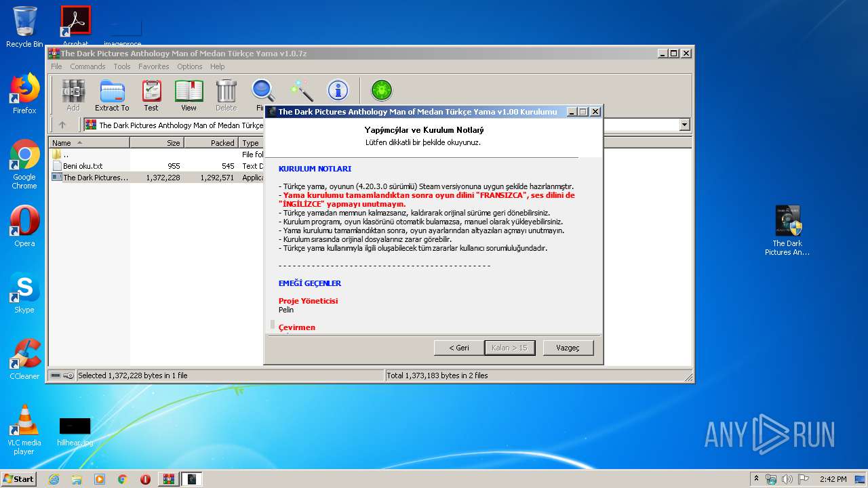Open Windows Explorer from taskbar
This screenshot has width=868, height=488.
click(77, 479)
